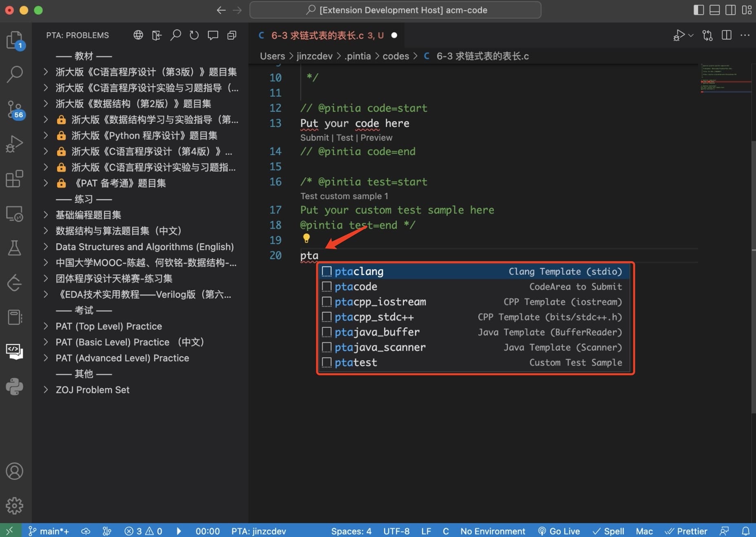Open the Python view in activity bar

click(15, 386)
